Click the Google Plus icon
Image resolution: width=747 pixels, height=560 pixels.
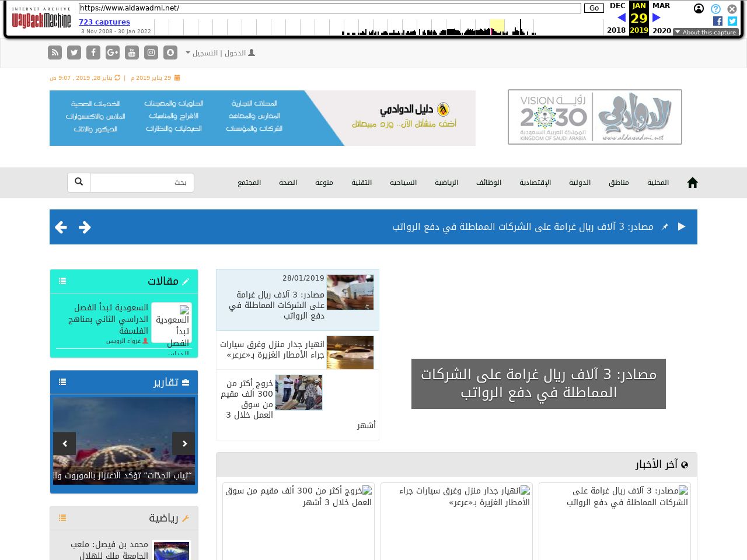[113, 52]
